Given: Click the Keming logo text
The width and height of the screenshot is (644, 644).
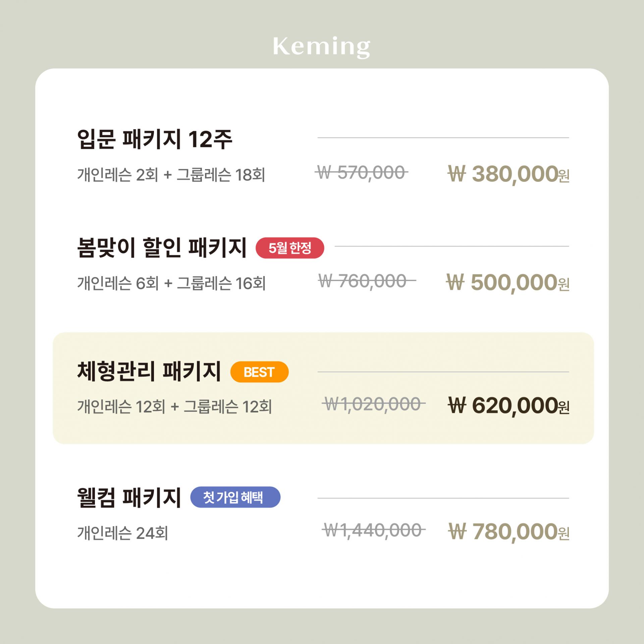Looking at the screenshot, I should (x=322, y=47).
